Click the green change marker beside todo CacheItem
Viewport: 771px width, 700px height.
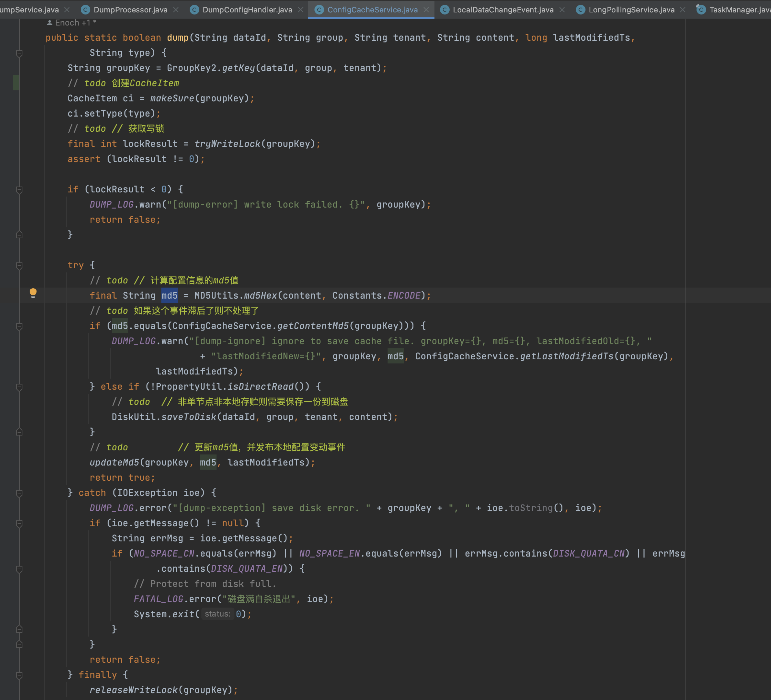(x=16, y=83)
